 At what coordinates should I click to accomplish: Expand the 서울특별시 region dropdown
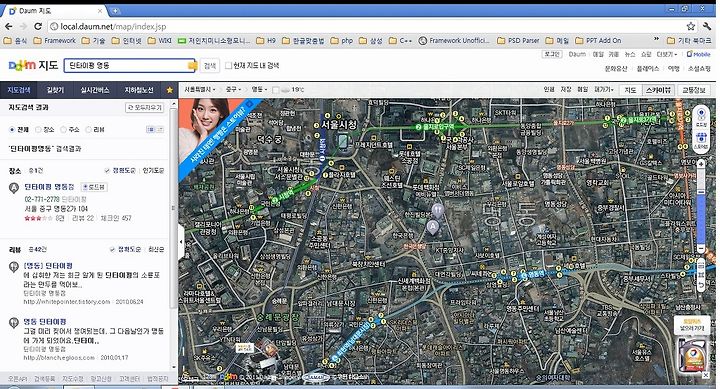(200, 90)
